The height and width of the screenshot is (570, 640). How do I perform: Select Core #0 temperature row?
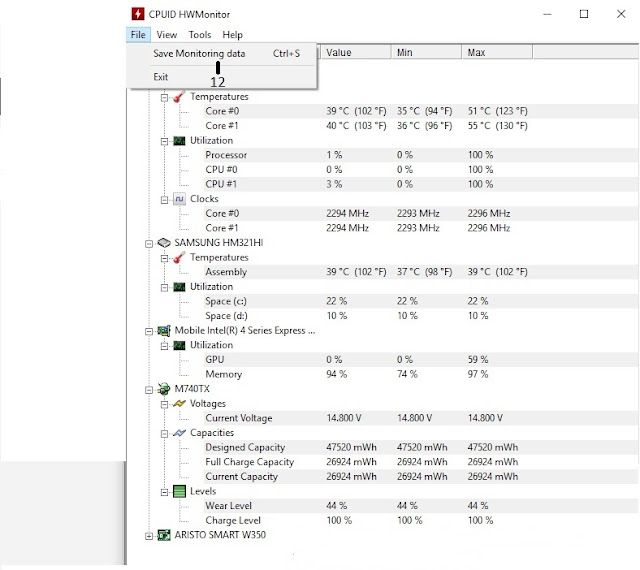point(420,111)
